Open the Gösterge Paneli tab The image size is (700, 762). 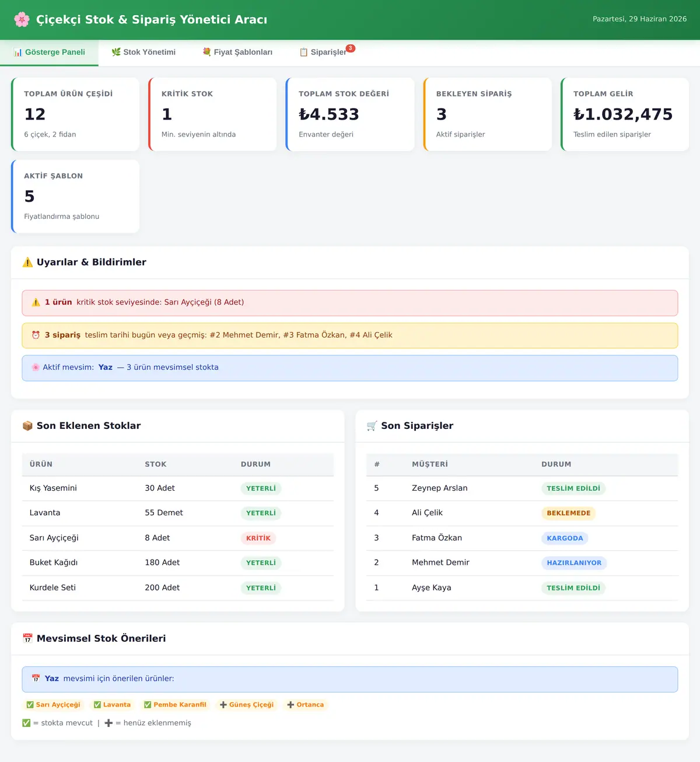point(49,53)
